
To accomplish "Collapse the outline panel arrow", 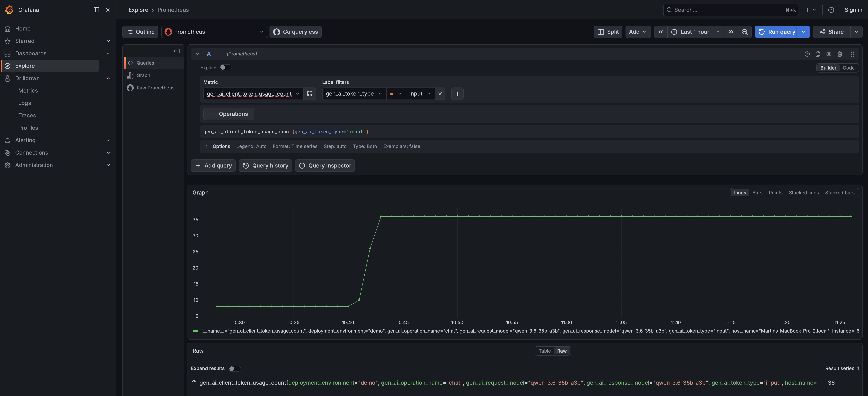I will pyautogui.click(x=177, y=51).
